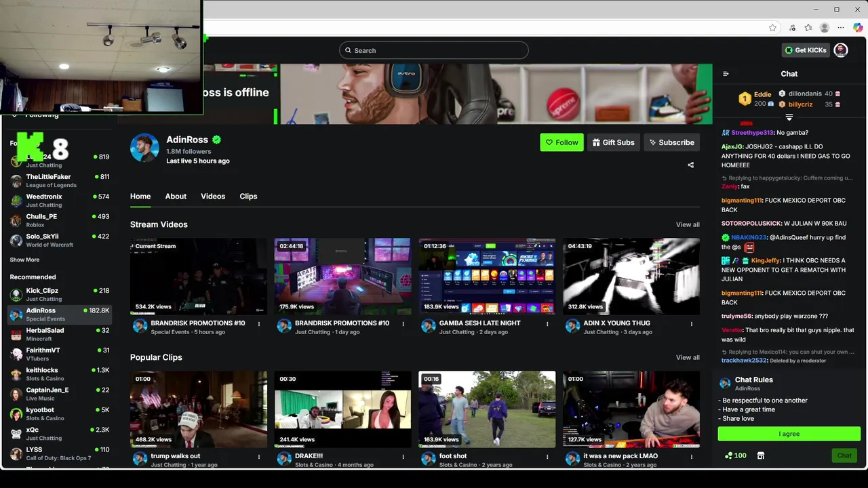868x488 pixels.
Task: Click username SOTOROPOLUSKICK in chat
Action: click(x=751, y=224)
